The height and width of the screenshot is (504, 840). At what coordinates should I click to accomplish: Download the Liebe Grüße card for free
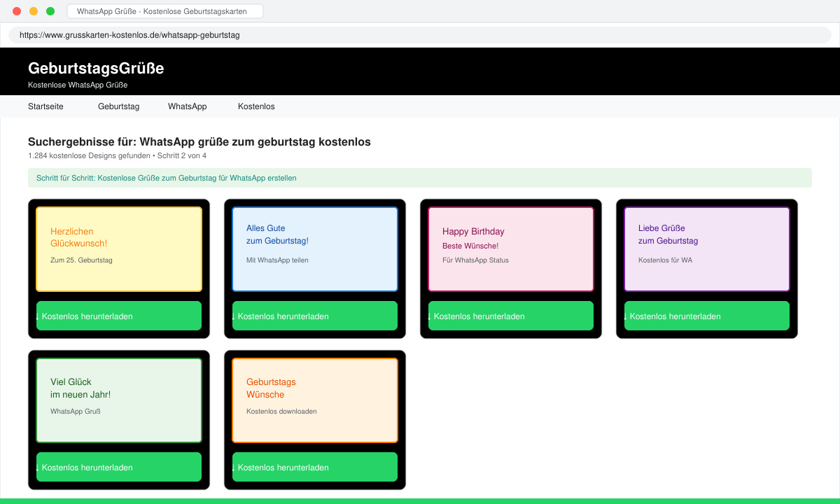pos(707,316)
